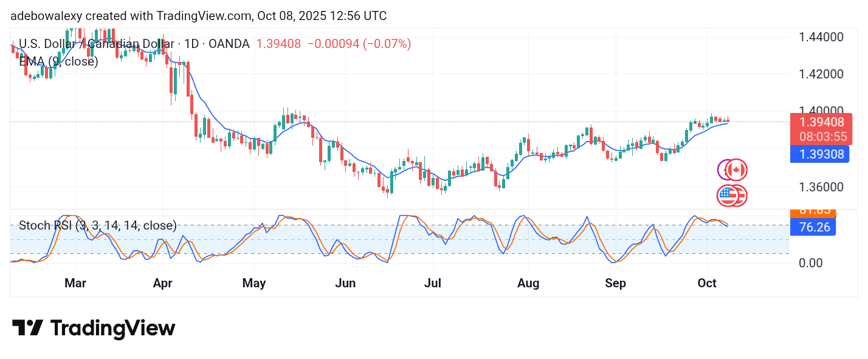Click the Jun label on time axis
Viewport: 868px width, 359px height.
pos(345,283)
